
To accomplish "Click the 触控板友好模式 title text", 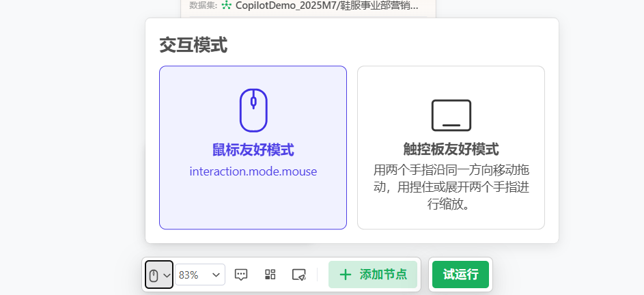I will (x=451, y=150).
